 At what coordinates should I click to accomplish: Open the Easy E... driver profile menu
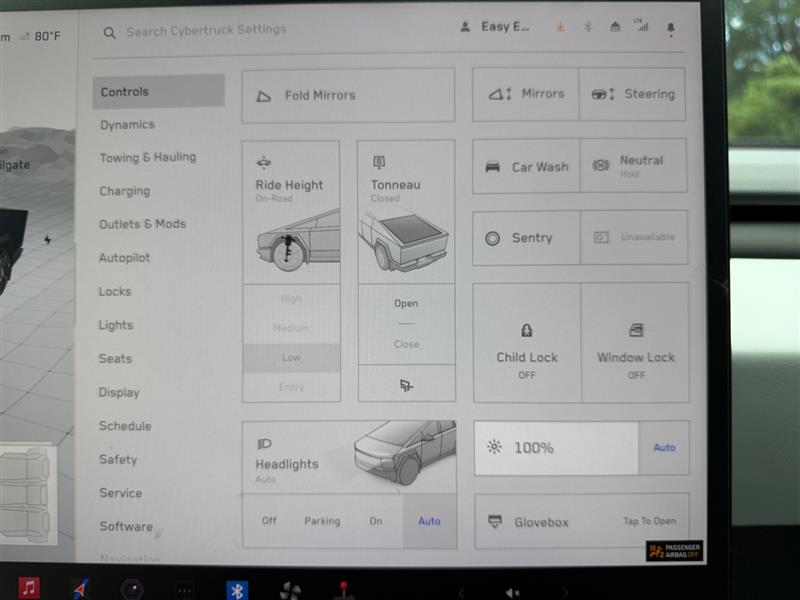tap(495, 27)
